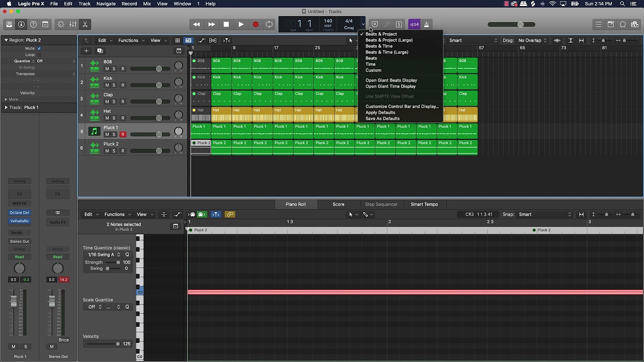Toggle yellow Link icon in Piano Roll

click(x=230, y=214)
